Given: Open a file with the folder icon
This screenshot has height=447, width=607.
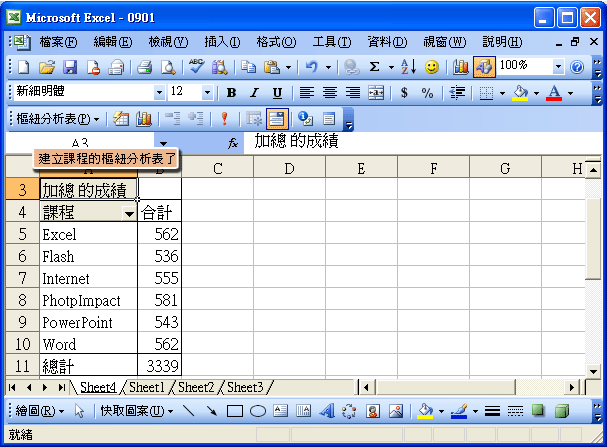Looking at the screenshot, I should click(47, 67).
